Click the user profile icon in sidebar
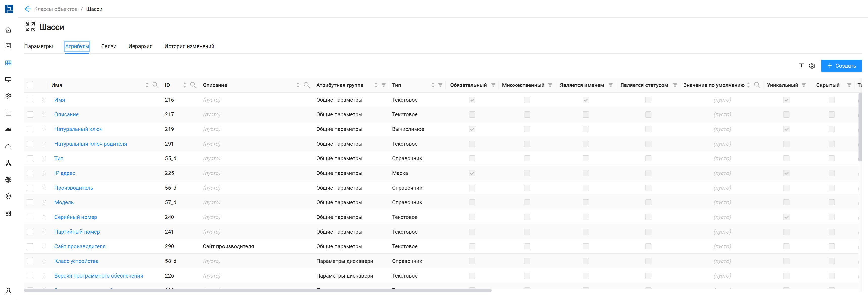The height and width of the screenshot is (300, 868). (8, 291)
